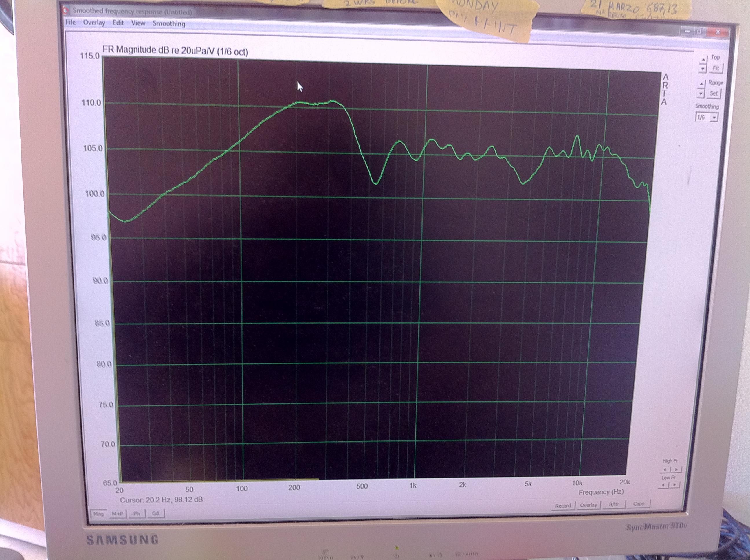Decrease Range with down arrow

point(701,93)
